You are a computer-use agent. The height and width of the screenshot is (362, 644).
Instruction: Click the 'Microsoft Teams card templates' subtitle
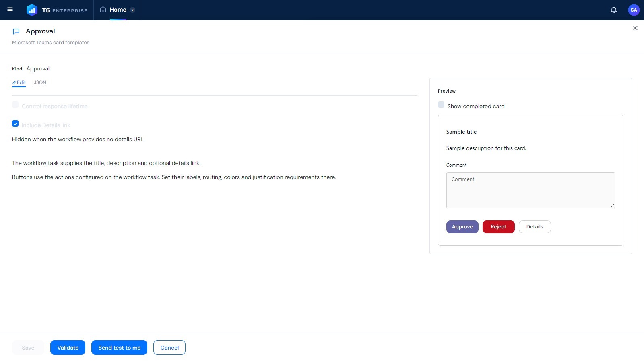[x=51, y=43]
